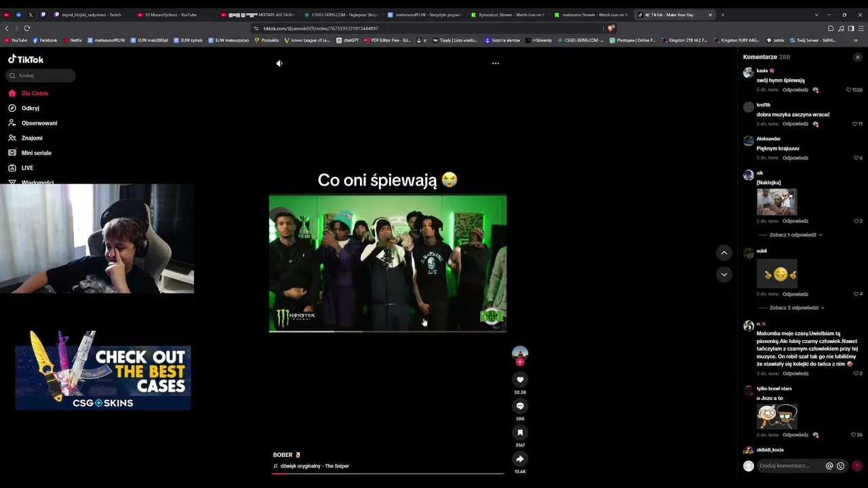Open kasia's profile from the comment username
868x488 pixels.
[x=762, y=70]
